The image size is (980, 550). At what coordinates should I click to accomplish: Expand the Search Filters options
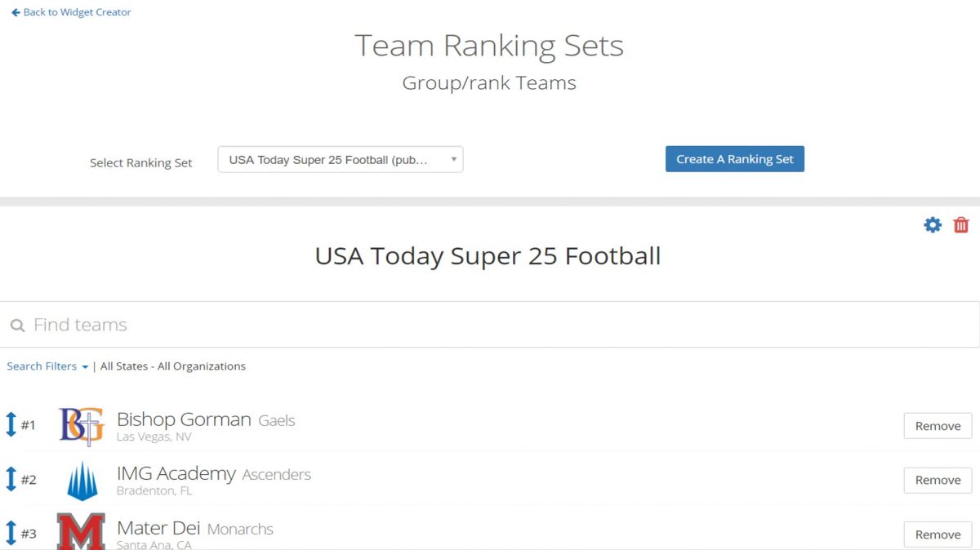pyautogui.click(x=41, y=366)
